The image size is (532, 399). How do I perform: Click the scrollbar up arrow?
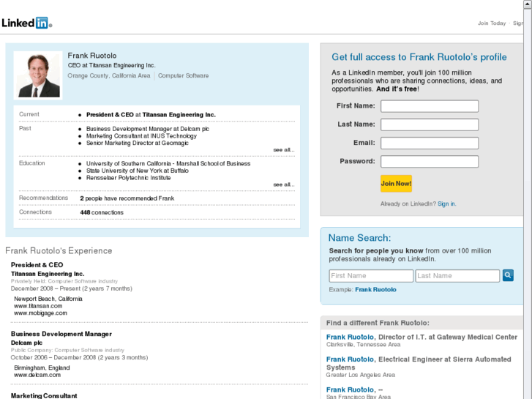[x=528, y=4]
